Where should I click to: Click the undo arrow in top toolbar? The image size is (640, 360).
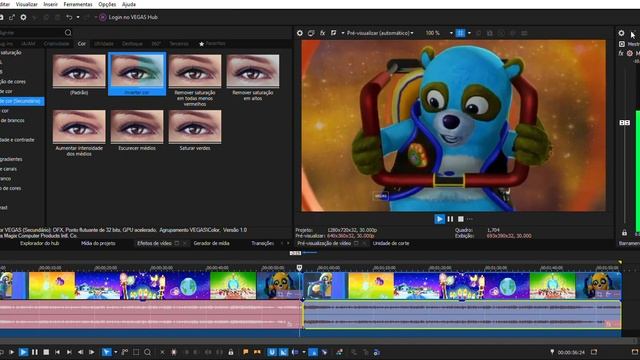(x=69, y=17)
